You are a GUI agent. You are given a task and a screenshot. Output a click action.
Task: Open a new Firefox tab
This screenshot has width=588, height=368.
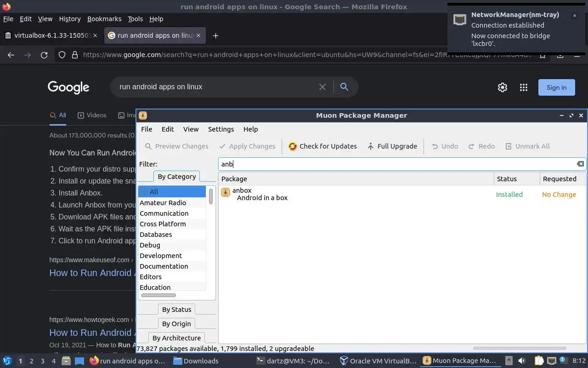[x=215, y=35]
